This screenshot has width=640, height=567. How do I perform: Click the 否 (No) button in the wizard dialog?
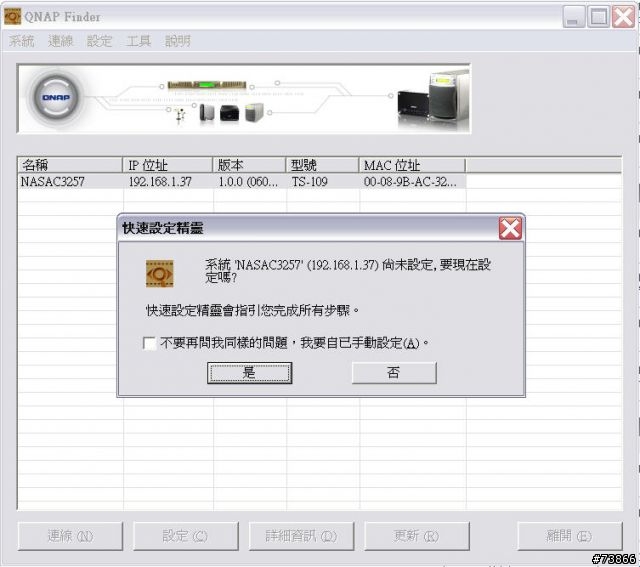394,372
